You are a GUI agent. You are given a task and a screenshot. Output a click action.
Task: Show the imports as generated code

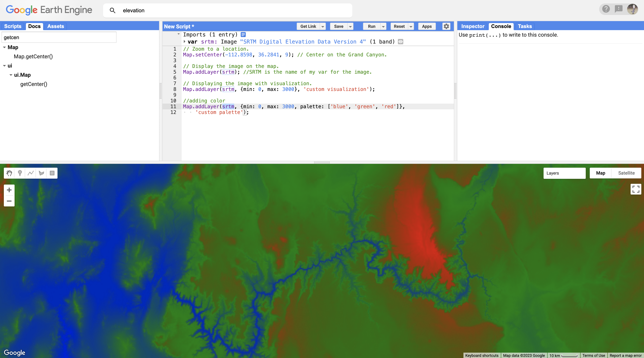[243, 35]
